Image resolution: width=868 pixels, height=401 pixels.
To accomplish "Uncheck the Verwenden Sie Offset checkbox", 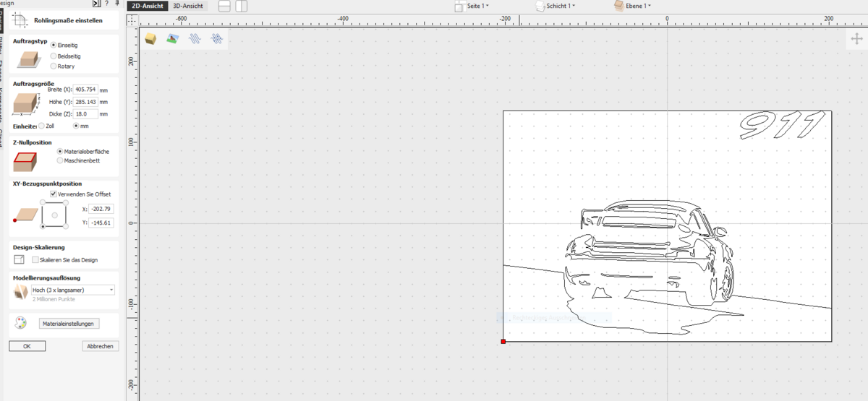I will (x=54, y=194).
